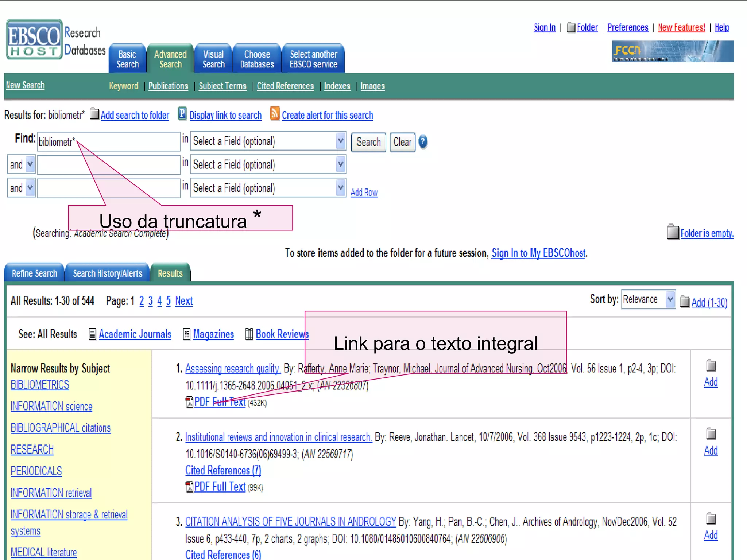Open the Choose Databases tab

257,59
